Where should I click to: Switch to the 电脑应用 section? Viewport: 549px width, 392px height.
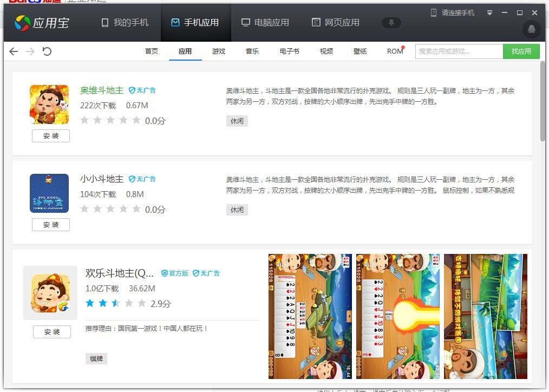coord(265,23)
